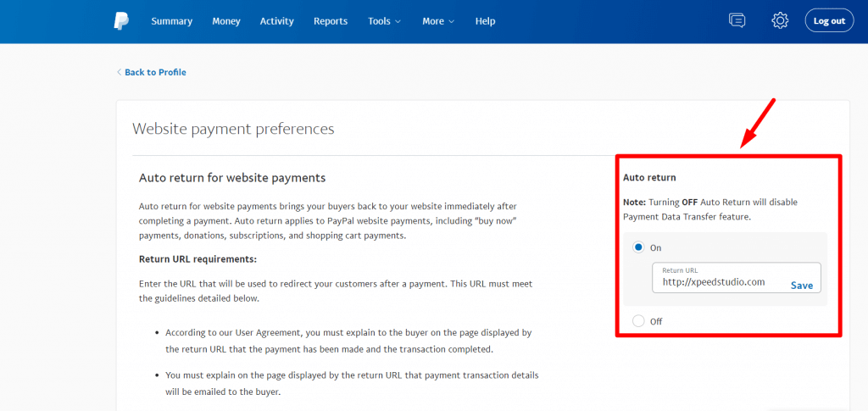Open the Activity menu item
The image size is (868, 411).
pos(277,21)
